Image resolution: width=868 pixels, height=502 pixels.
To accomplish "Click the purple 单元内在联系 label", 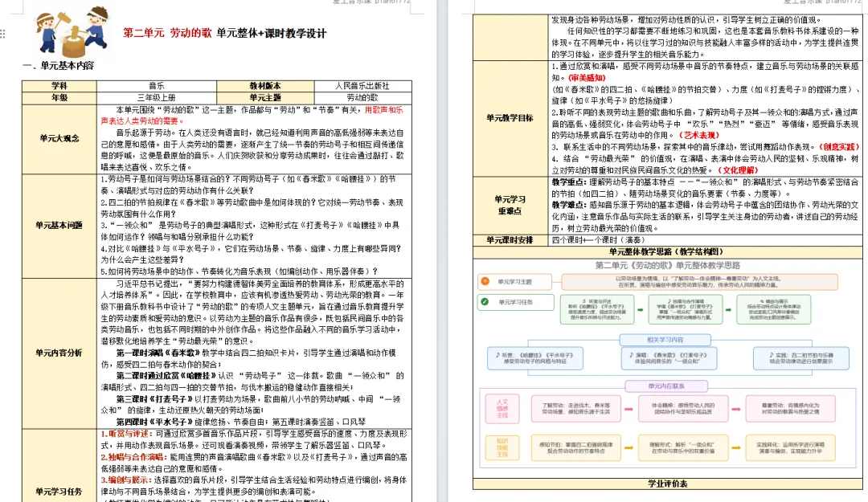I will pyautogui.click(x=666, y=386).
